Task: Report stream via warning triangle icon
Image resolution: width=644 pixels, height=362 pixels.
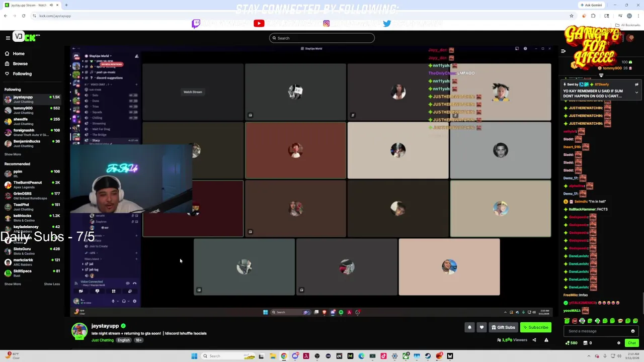Action: click(x=546, y=340)
